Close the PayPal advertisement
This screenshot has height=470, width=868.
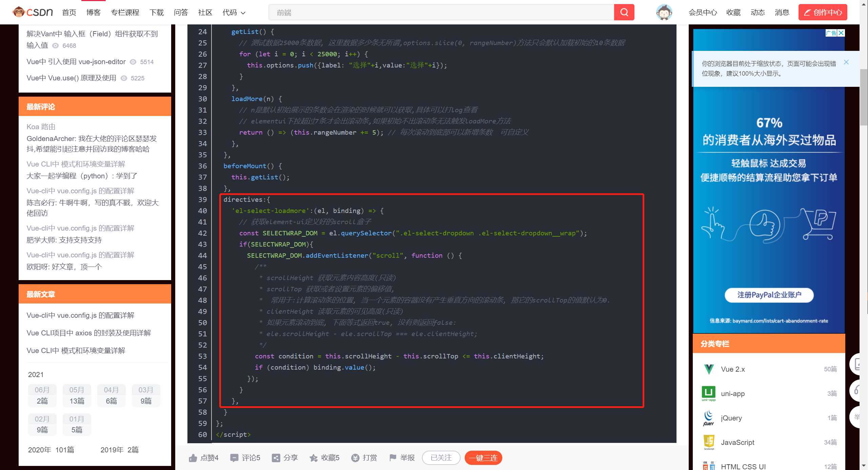(841, 33)
